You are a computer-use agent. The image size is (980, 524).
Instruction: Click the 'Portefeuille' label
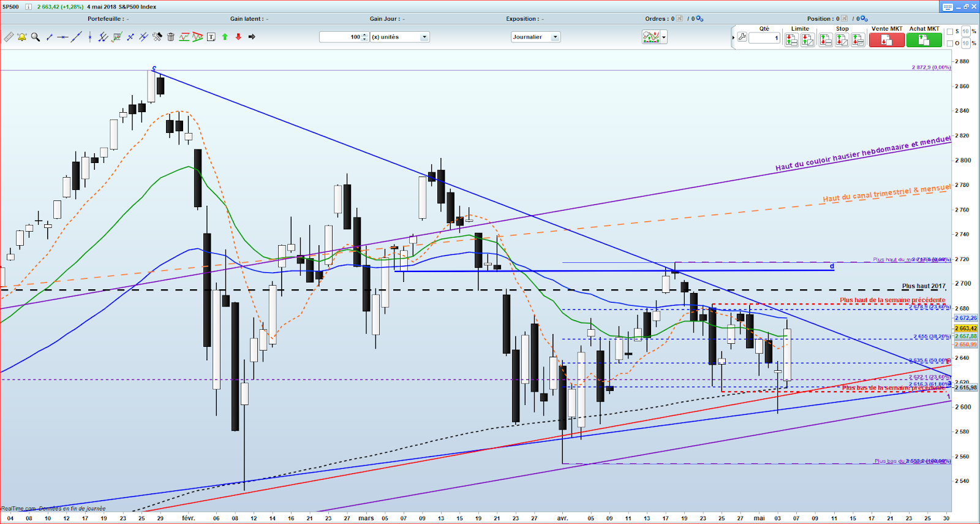(x=105, y=19)
